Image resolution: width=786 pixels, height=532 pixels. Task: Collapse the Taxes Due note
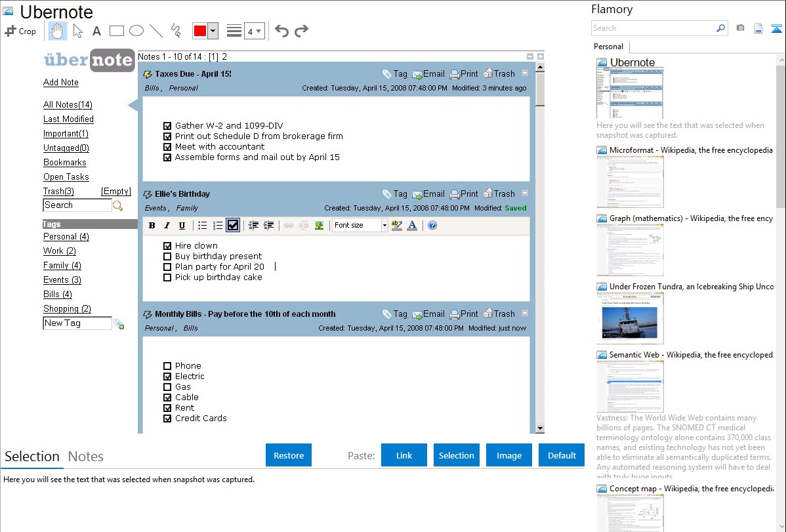[x=525, y=73]
